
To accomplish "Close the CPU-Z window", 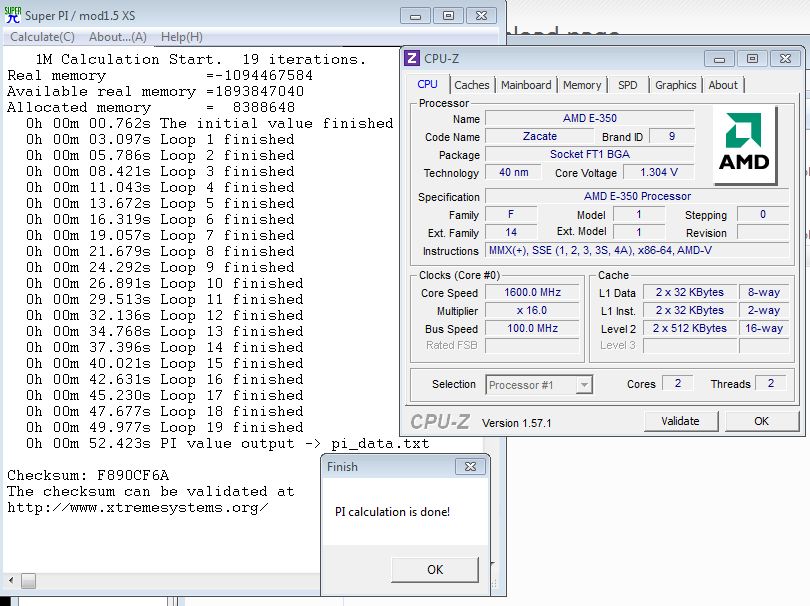I will [785, 59].
